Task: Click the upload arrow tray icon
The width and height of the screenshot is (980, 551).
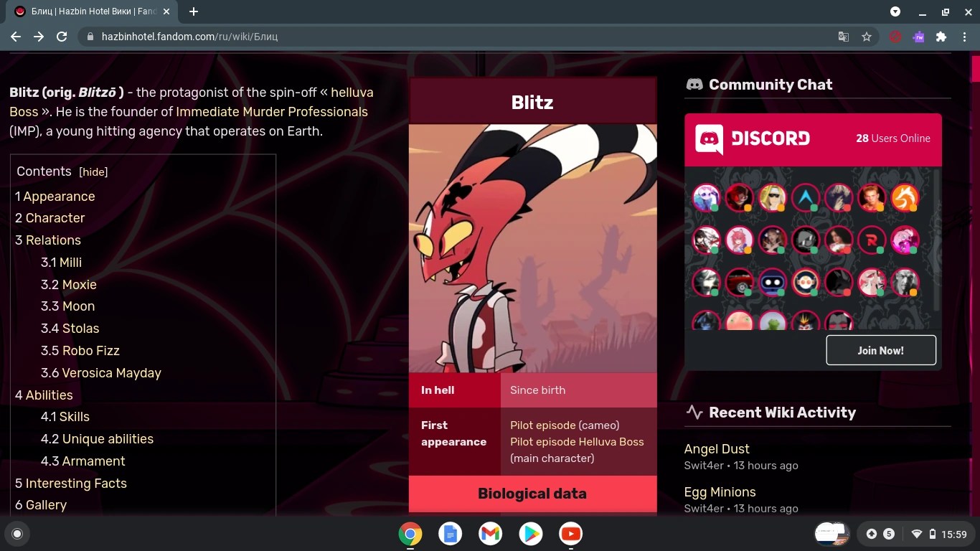Action: pos(872,534)
